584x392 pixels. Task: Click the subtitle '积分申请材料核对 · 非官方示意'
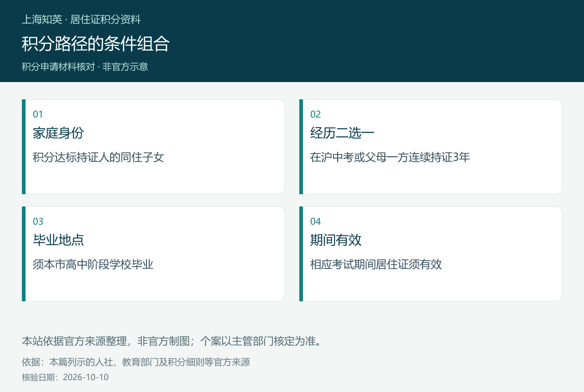click(x=85, y=67)
